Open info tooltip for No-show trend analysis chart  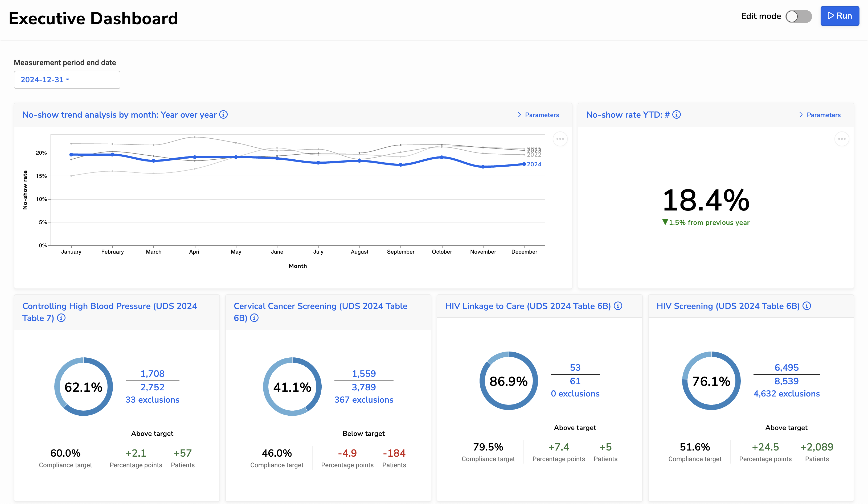[223, 115]
